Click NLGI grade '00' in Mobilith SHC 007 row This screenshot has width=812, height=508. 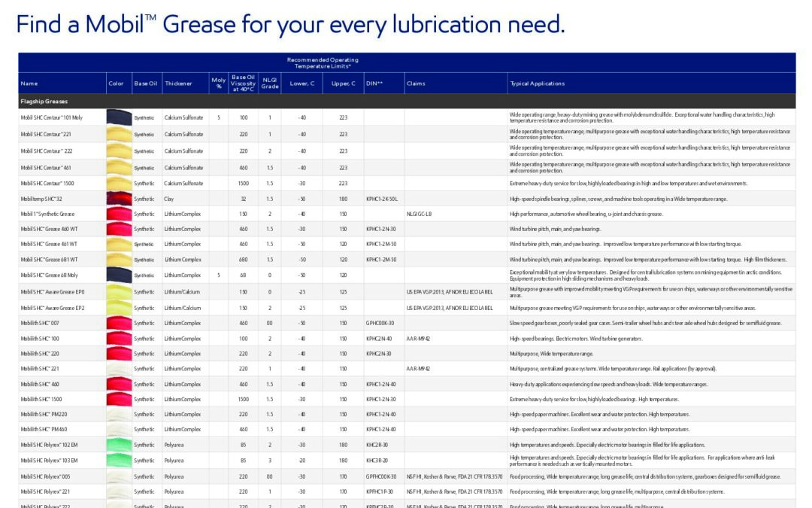(x=270, y=323)
